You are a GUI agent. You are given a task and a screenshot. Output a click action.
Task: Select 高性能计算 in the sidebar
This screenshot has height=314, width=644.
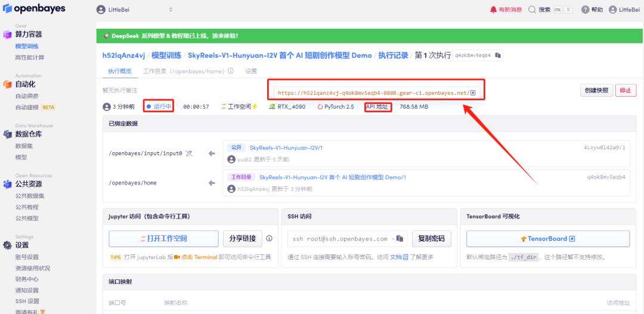click(30, 57)
